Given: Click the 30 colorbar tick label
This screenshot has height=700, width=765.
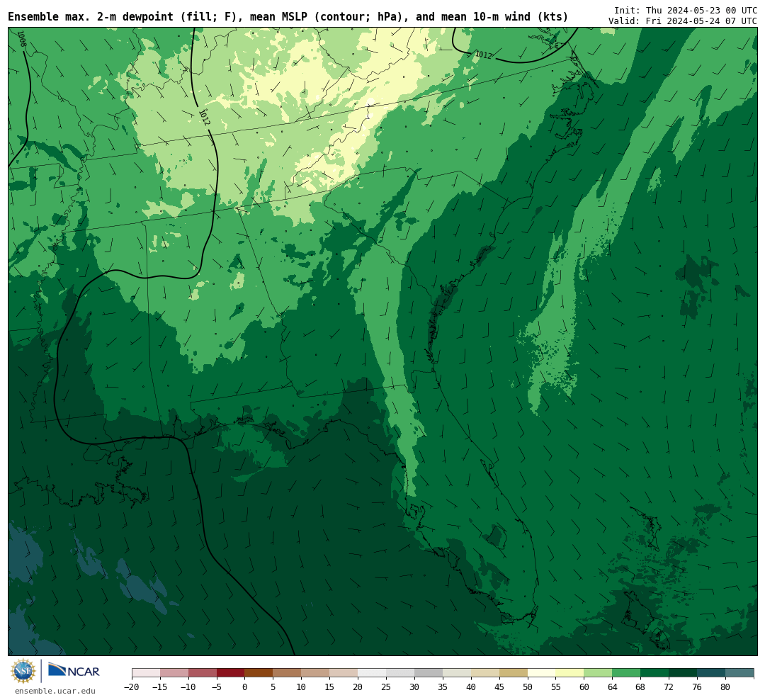Looking at the screenshot, I should click(x=414, y=687).
